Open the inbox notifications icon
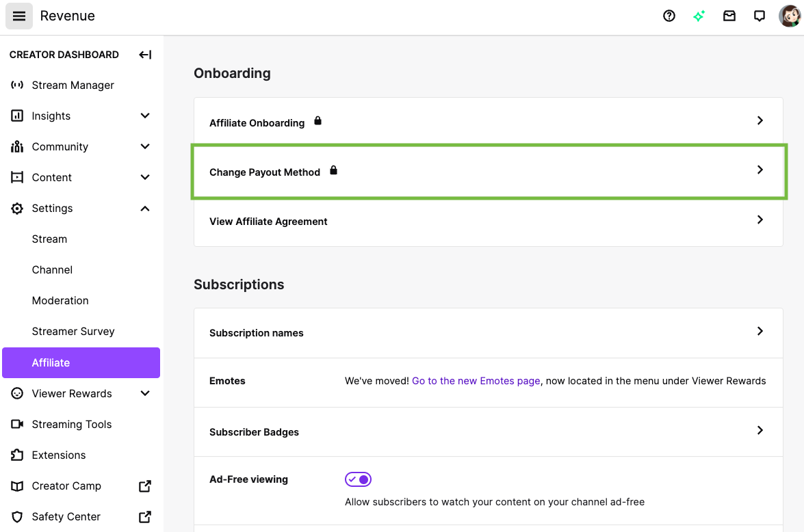The width and height of the screenshot is (804, 532). point(729,16)
